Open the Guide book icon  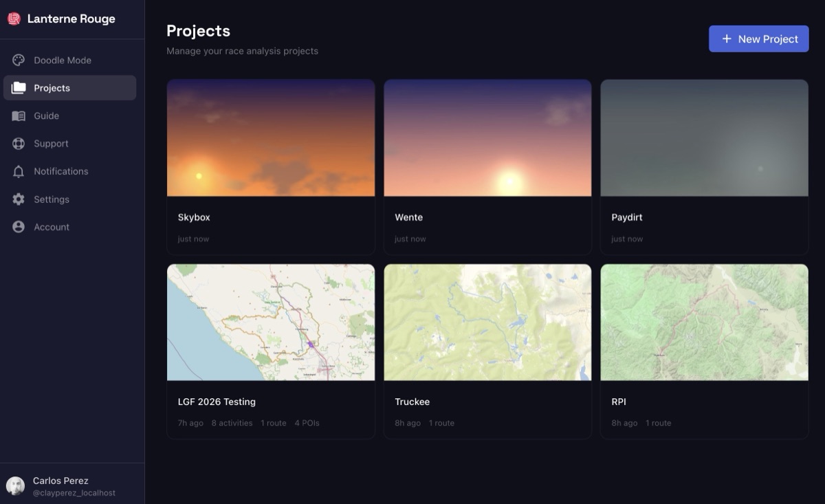point(19,116)
